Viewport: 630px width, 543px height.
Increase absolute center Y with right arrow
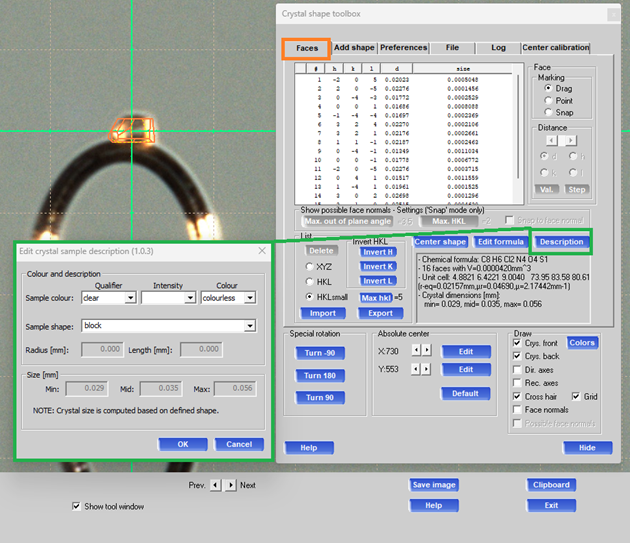(428, 369)
